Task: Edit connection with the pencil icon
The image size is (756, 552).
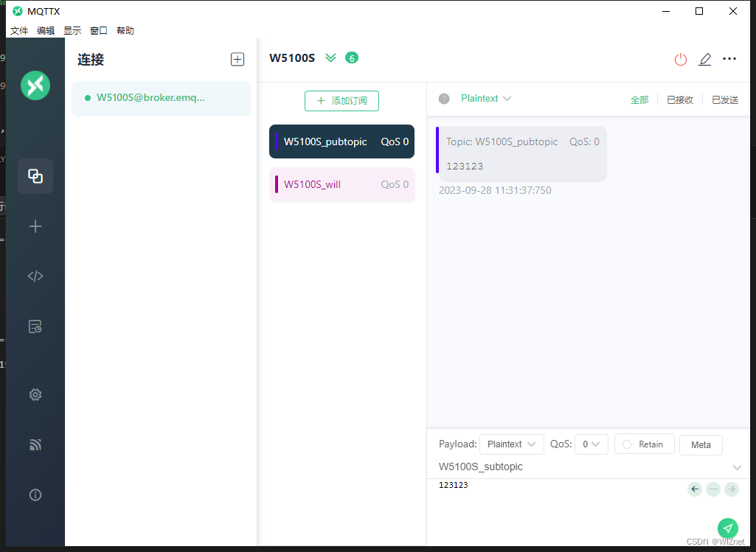Action: click(705, 59)
